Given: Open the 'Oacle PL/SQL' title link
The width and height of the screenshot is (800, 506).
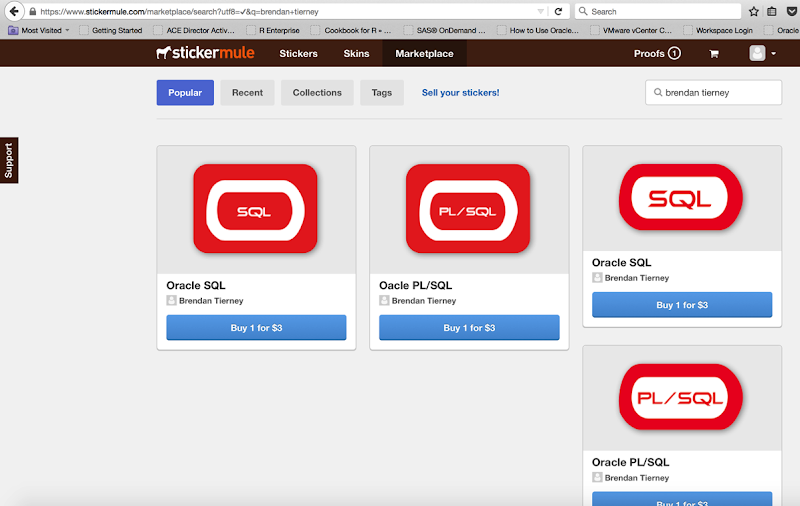Looking at the screenshot, I should click(415, 285).
